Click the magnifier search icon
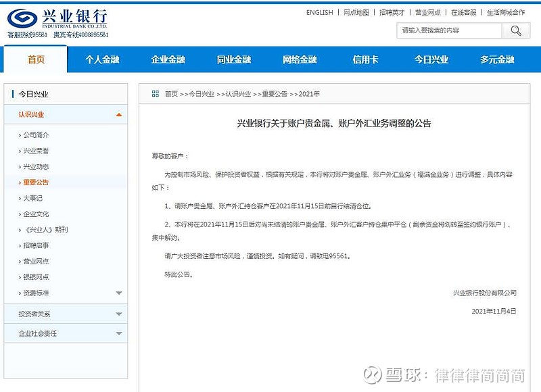This screenshot has height=392, width=541. [516, 30]
